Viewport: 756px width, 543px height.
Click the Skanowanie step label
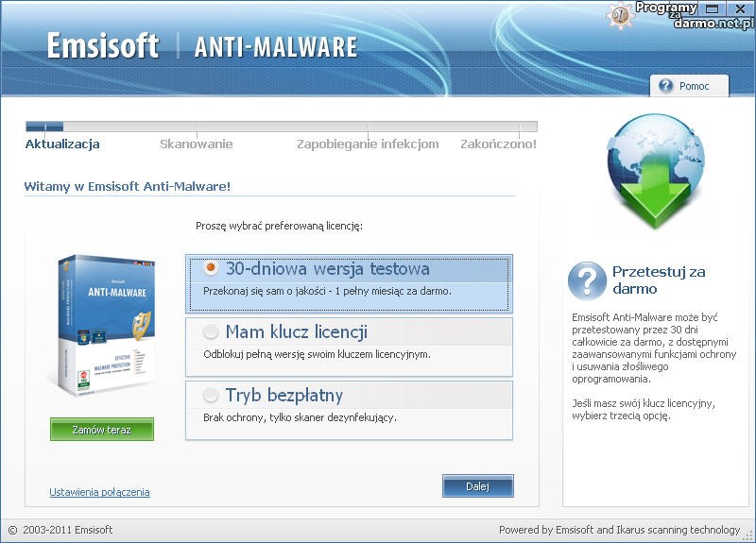click(x=196, y=144)
